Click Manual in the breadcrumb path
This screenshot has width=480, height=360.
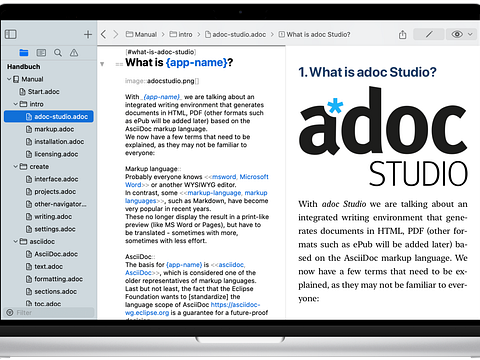click(141, 34)
